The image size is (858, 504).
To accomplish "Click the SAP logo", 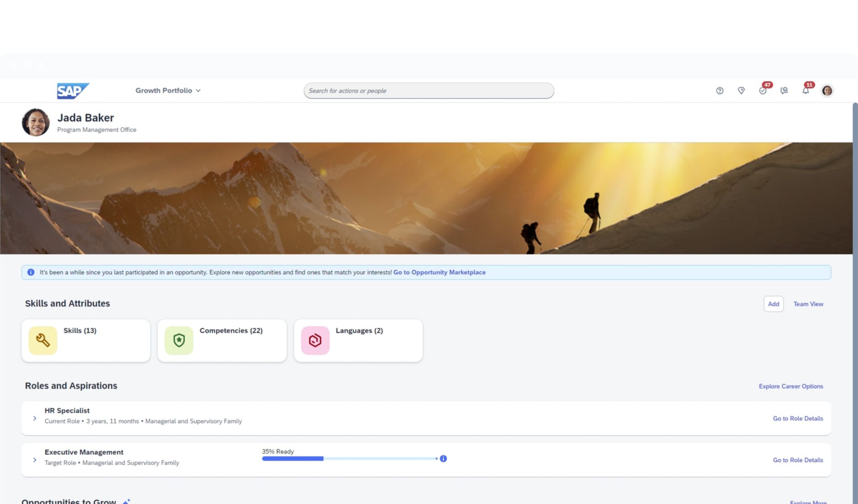I will coord(72,90).
